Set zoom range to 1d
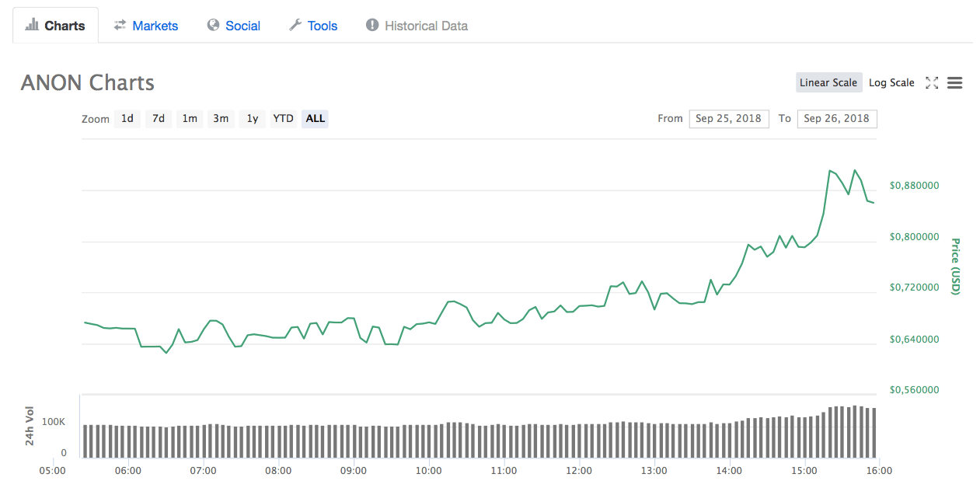 127,119
